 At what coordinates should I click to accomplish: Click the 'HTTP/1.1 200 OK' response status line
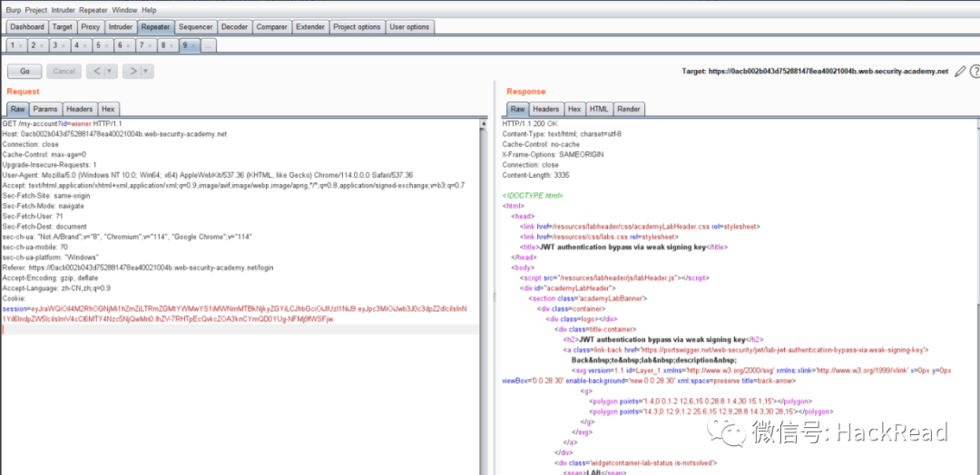click(530, 123)
